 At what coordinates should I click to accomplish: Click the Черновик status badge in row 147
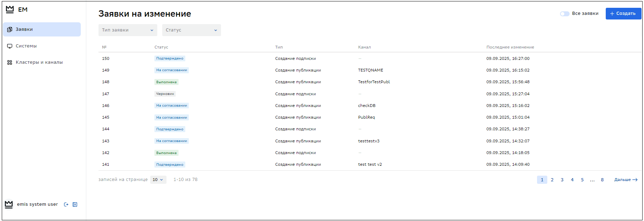(x=165, y=94)
